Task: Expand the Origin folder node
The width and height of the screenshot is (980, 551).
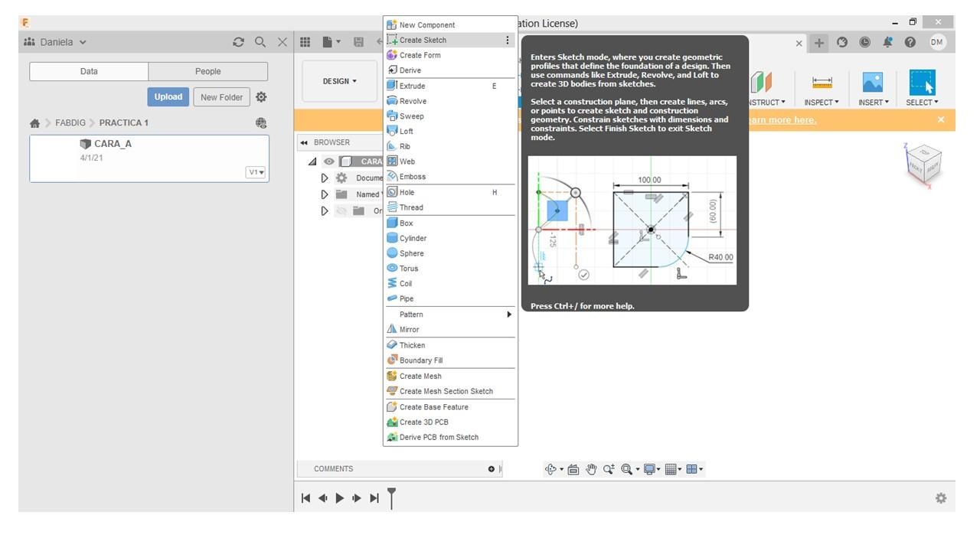Action: [x=325, y=210]
